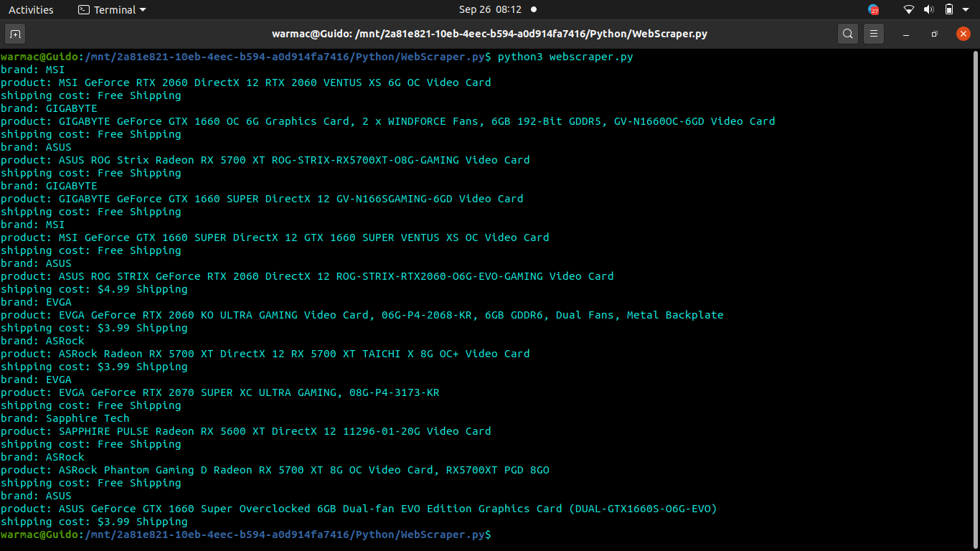Click the MSI GTX 1660 SUPER VENTUS product line
The height and width of the screenshot is (551, 980).
tap(275, 237)
